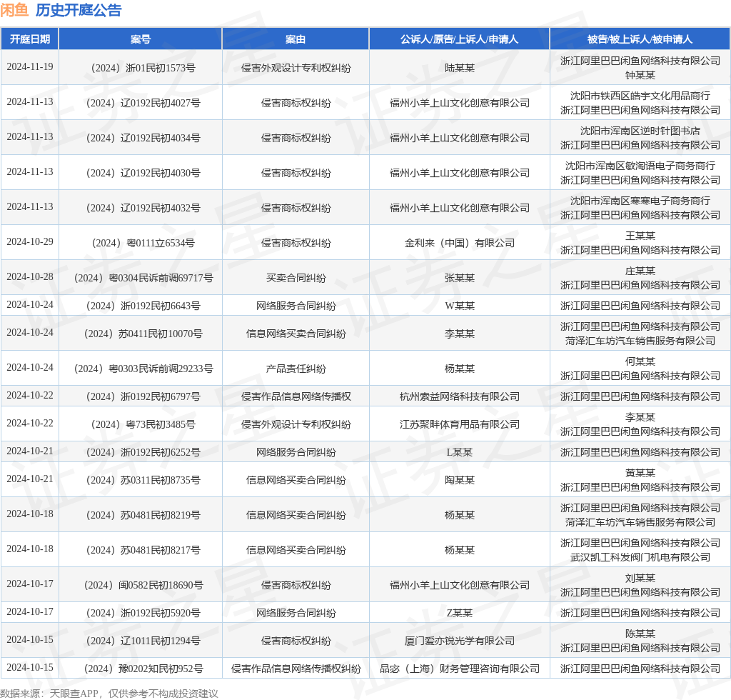Click plaintiff 杭州索益网络科技有限公司
Screen dimensions: 731x700
(459, 396)
